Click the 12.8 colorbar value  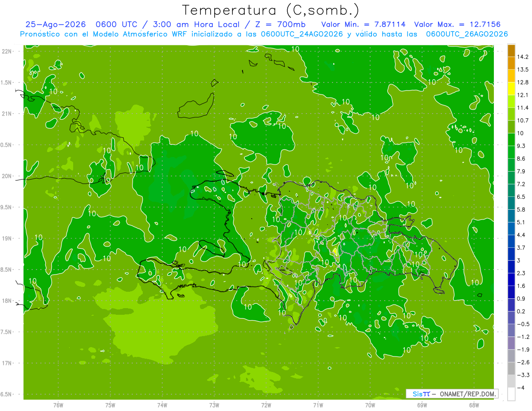[523, 82]
